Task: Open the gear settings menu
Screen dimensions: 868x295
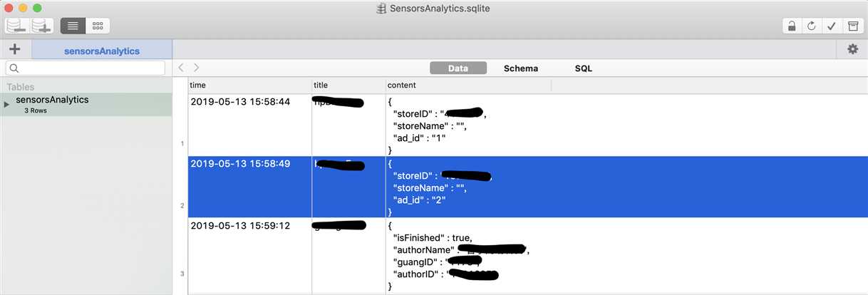Action: 852,49
